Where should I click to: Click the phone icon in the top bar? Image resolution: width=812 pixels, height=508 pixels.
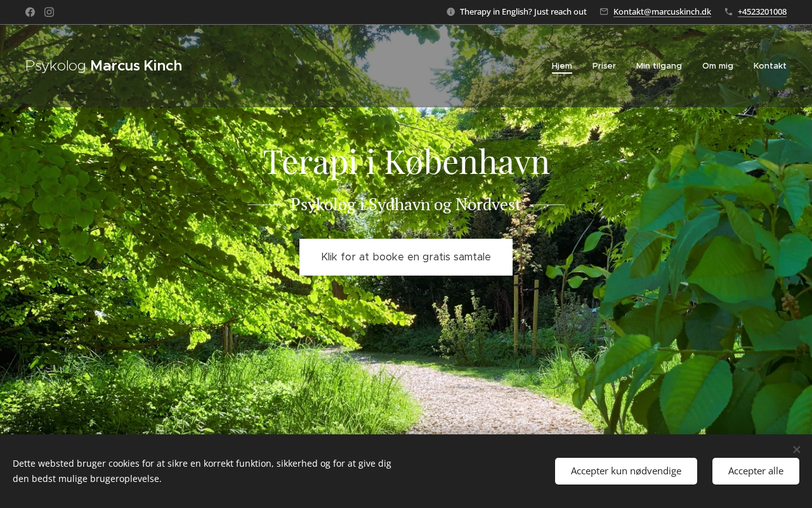[x=728, y=11]
